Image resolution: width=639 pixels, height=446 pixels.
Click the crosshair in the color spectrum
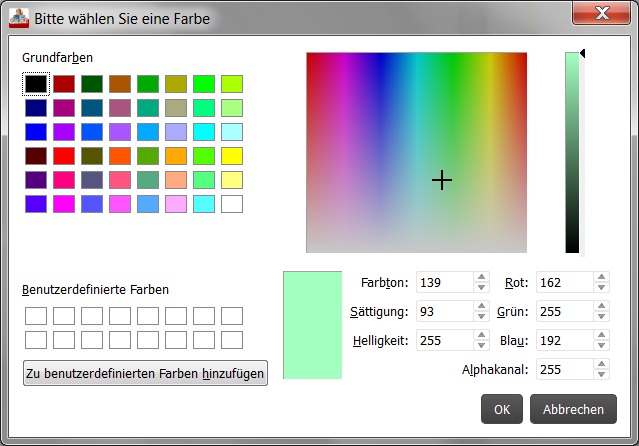(x=442, y=179)
